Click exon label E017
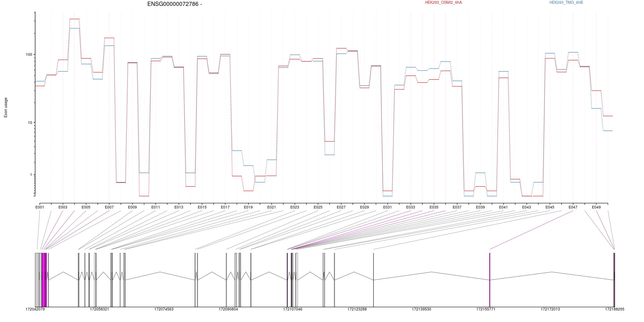This screenshot has width=644, height=322. tap(225, 207)
